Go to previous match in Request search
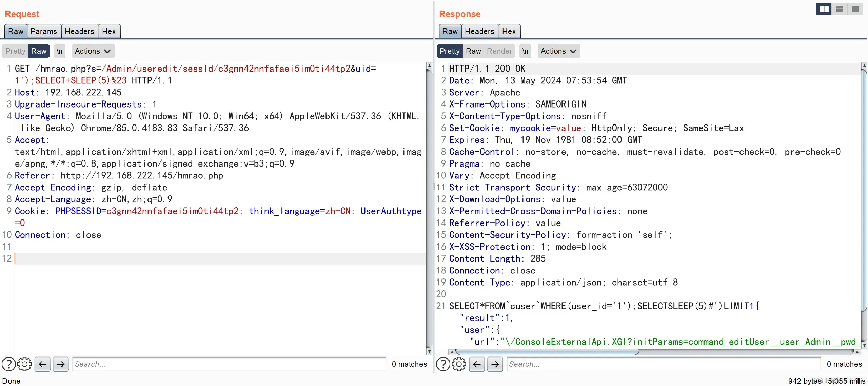The image size is (868, 386). pos(42,364)
